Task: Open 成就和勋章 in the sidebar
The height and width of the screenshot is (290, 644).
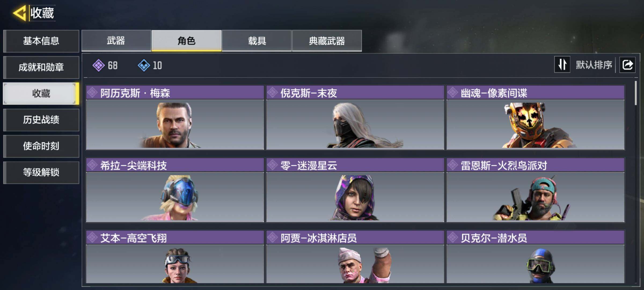Action: 41,67
